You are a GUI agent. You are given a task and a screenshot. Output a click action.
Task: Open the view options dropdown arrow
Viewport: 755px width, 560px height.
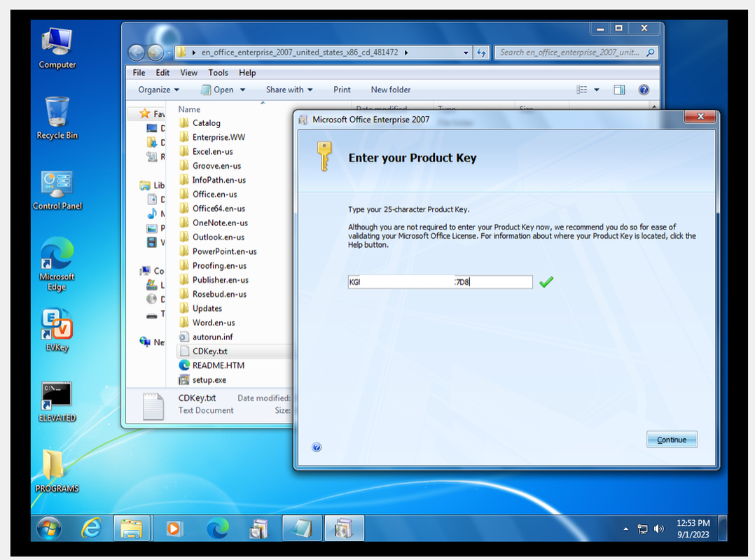click(597, 90)
